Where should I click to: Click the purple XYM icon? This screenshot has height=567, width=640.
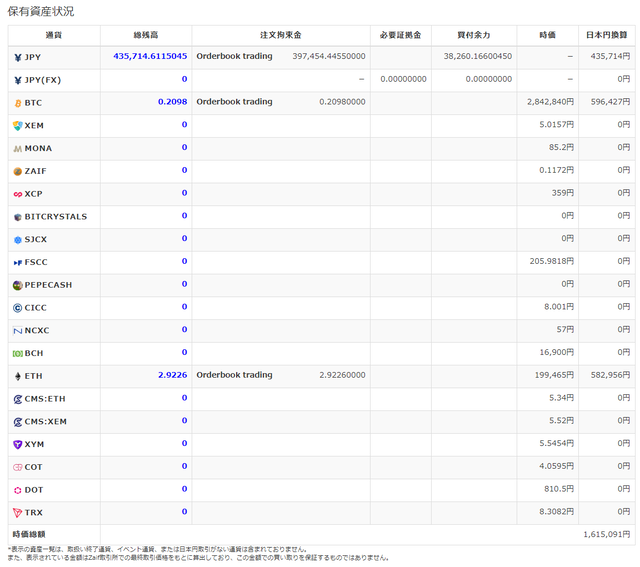pos(18,445)
